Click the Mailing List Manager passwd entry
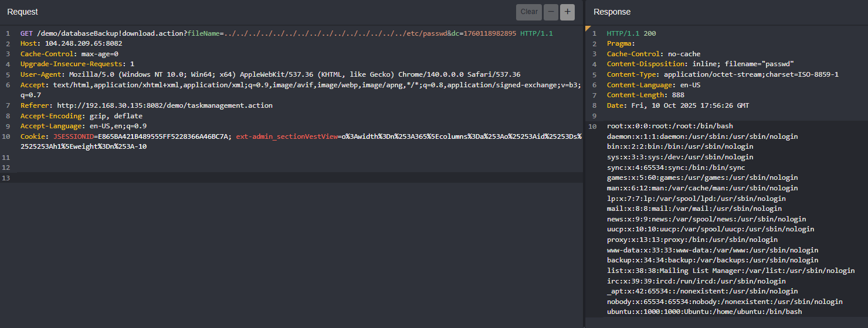The height and width of the screenshot is (328, 868). (x=730, y=271)
